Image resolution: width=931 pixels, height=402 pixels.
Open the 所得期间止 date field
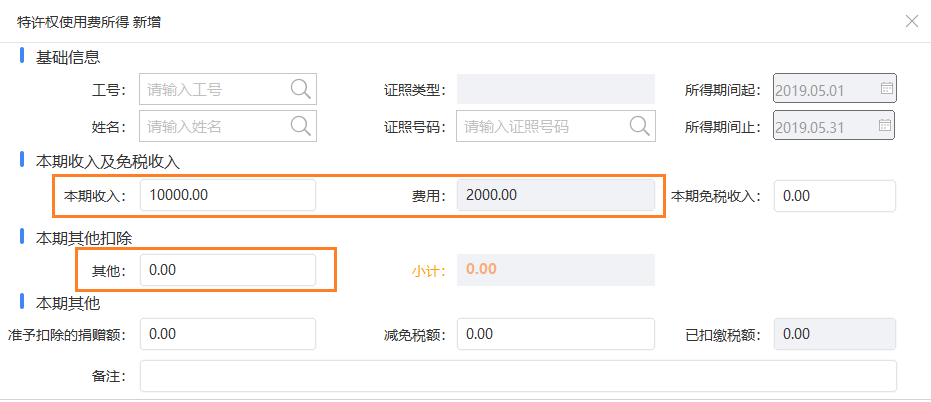834,126
